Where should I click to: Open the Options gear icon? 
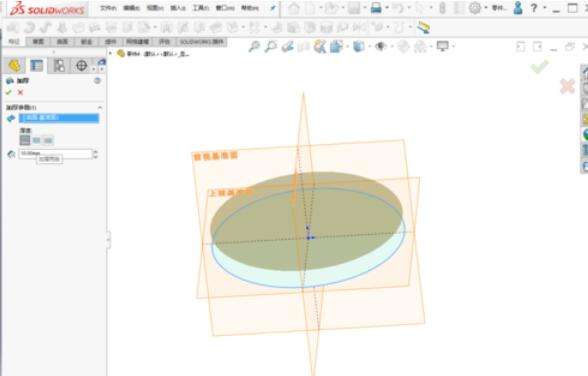coord(475,8)
